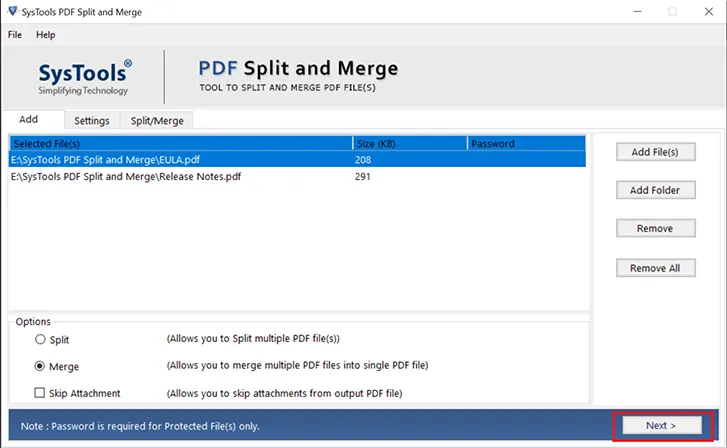Proceed with the Next > button

coord(662,425)
